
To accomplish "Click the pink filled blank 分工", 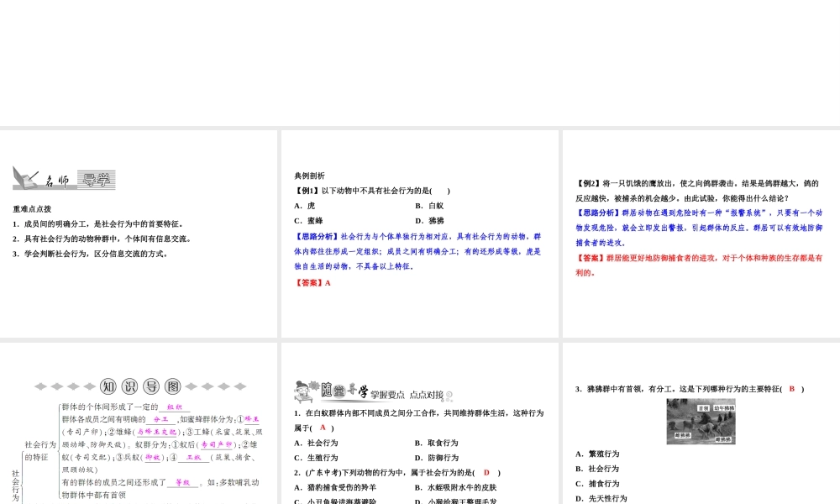I will (x=160, y=420).
